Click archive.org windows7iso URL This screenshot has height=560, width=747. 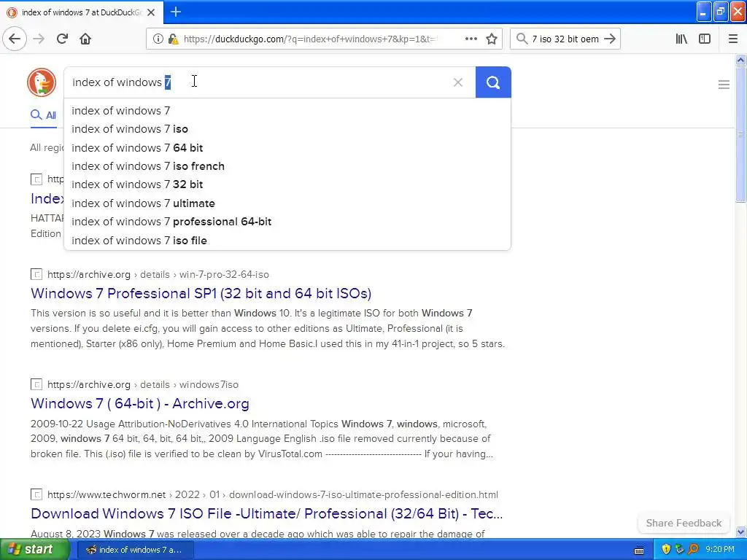(143, 385)
